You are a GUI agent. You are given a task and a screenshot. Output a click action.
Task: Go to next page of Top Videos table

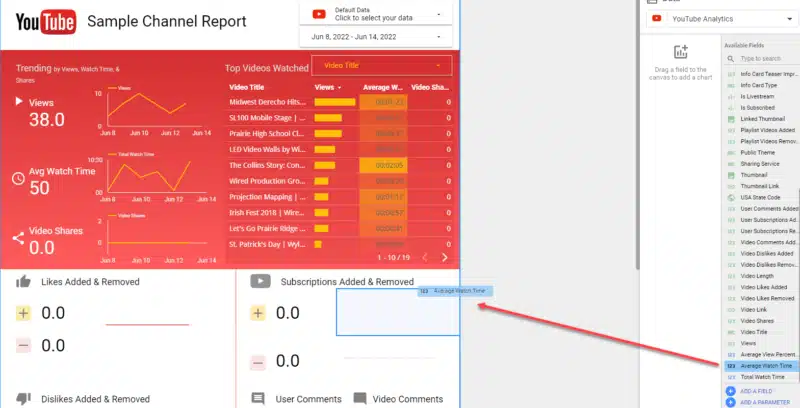pos(444,257)
